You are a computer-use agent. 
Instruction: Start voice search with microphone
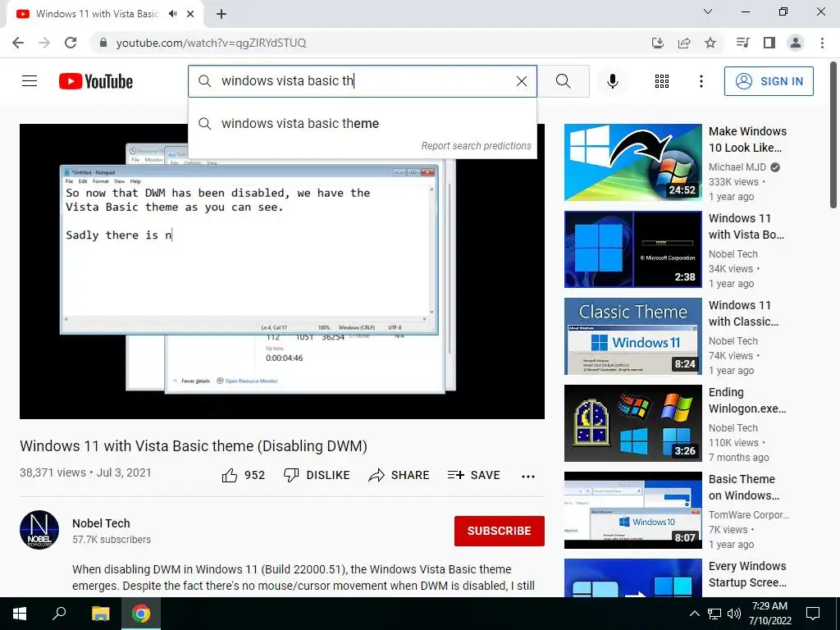(x=612, y=81)
